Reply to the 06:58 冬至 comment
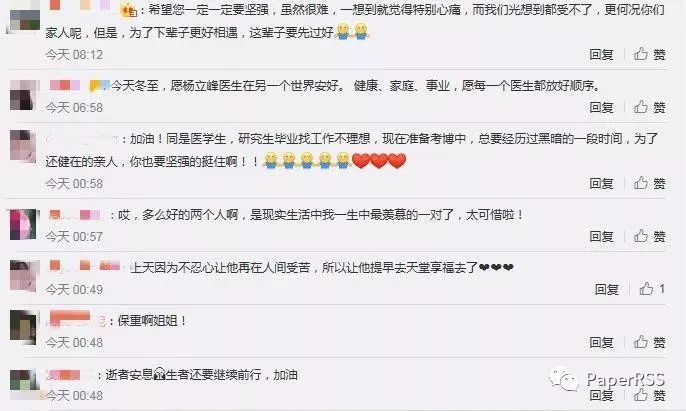Screen dimensions: 686x411 602,107
